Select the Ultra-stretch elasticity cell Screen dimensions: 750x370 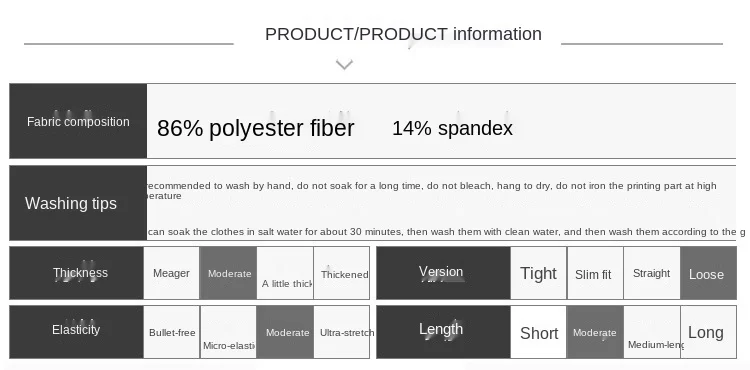pyautogui.click(x=342, y=332)
